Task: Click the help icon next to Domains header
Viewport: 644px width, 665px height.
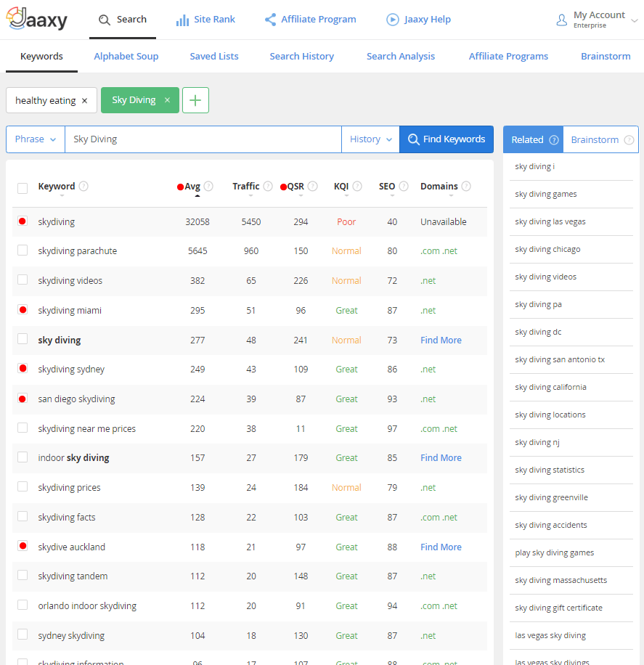Action: 466,186
